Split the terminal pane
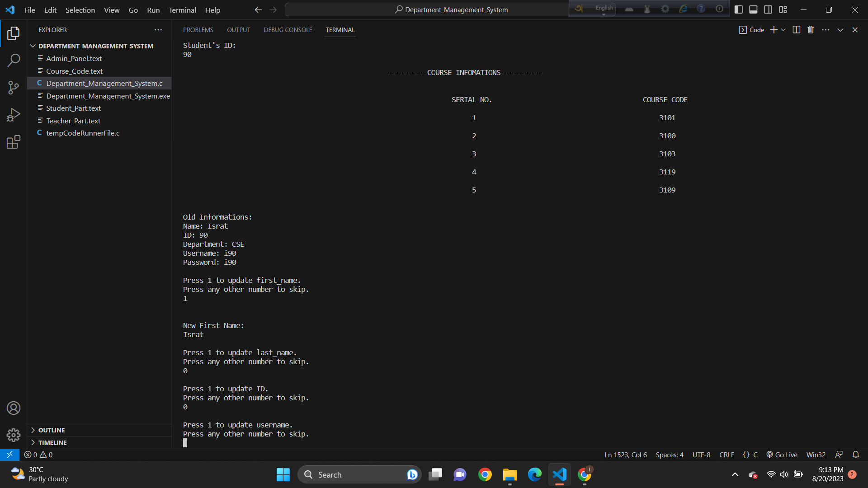The image size is (868, 488). (796, 29)
